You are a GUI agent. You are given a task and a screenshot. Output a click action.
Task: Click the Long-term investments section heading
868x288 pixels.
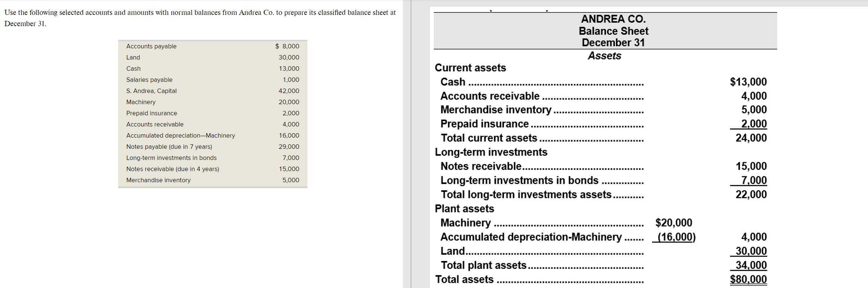[491, 152]
